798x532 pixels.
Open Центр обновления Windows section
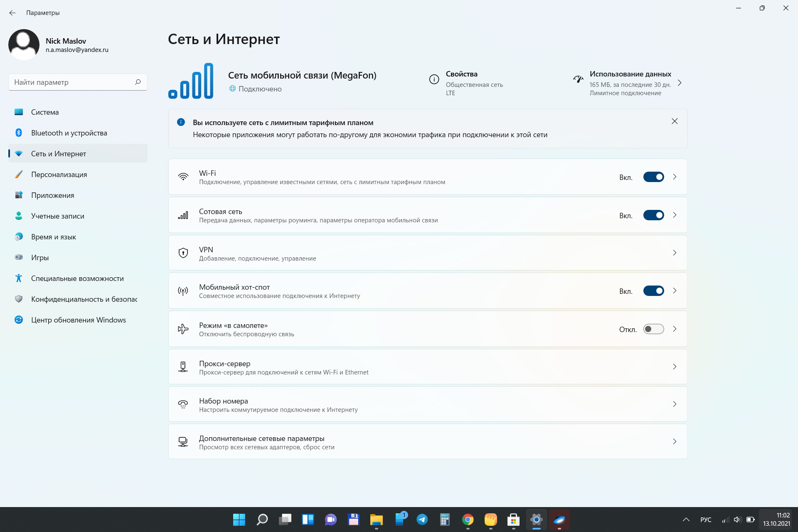click(78, 320)
